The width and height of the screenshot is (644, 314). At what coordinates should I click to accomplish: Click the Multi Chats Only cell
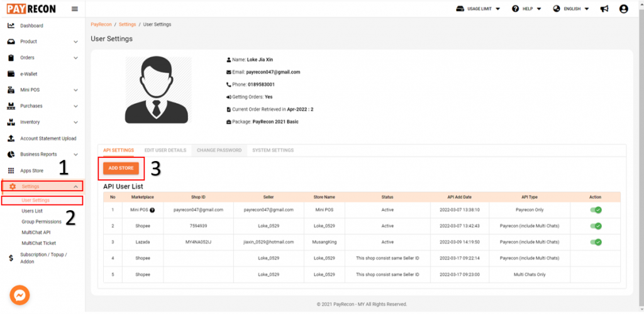point(530,274)
